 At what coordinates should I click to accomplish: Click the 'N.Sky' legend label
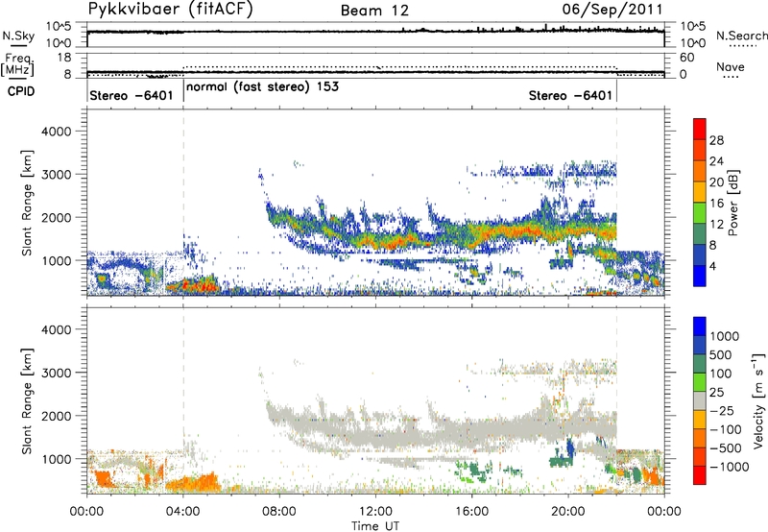(x=18, y=36)
